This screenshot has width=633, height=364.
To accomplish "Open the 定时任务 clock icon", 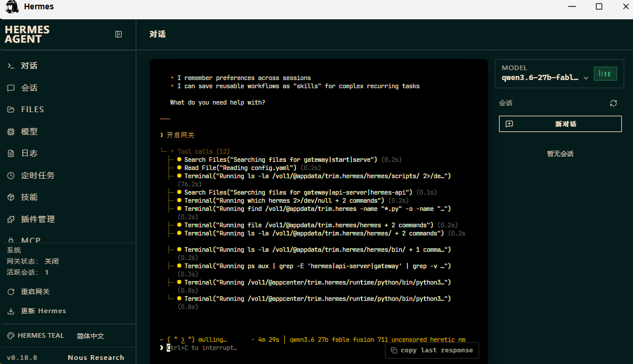I will click(11, 175).
